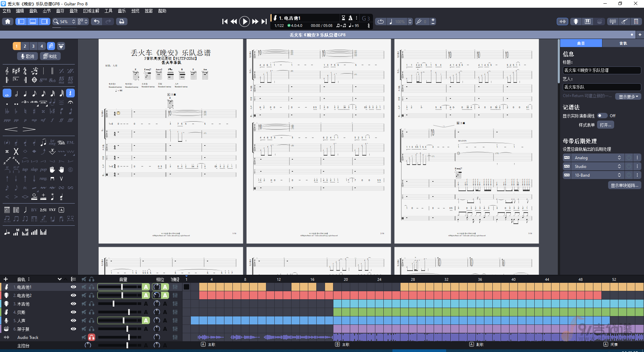Apply the dead note X symbol
This screenshot has width=644, height=352.
pos(16,151)
